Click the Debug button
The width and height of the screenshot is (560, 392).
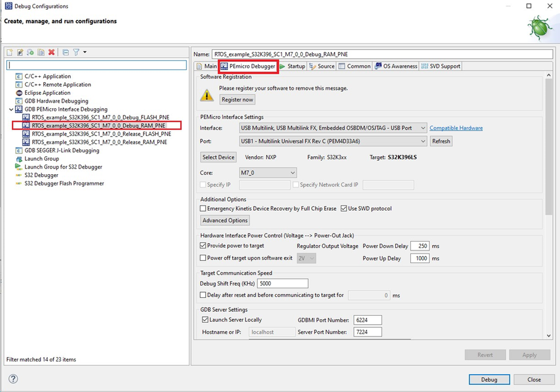(489, 380)
